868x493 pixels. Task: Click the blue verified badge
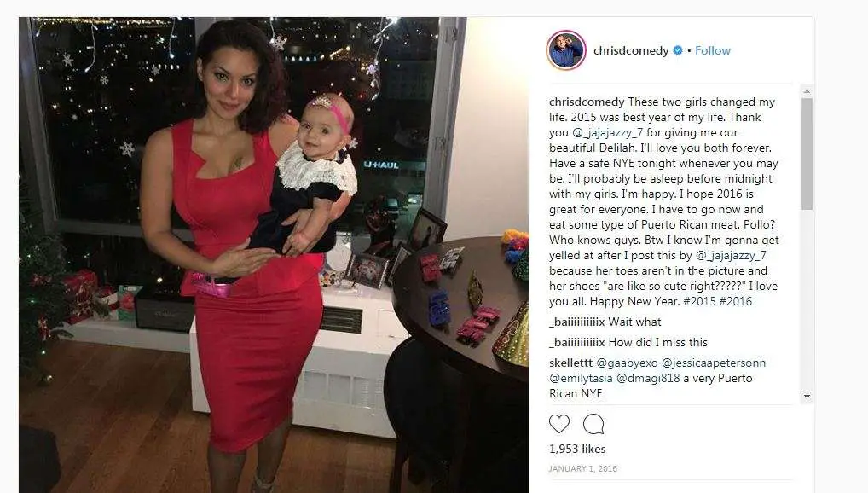[x=678, y=50]
